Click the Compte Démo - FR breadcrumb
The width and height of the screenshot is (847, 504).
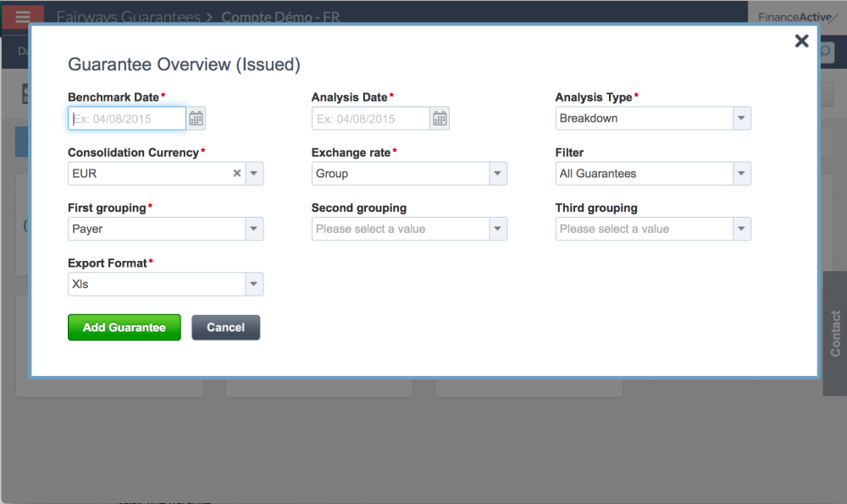(x=280, y=17)
